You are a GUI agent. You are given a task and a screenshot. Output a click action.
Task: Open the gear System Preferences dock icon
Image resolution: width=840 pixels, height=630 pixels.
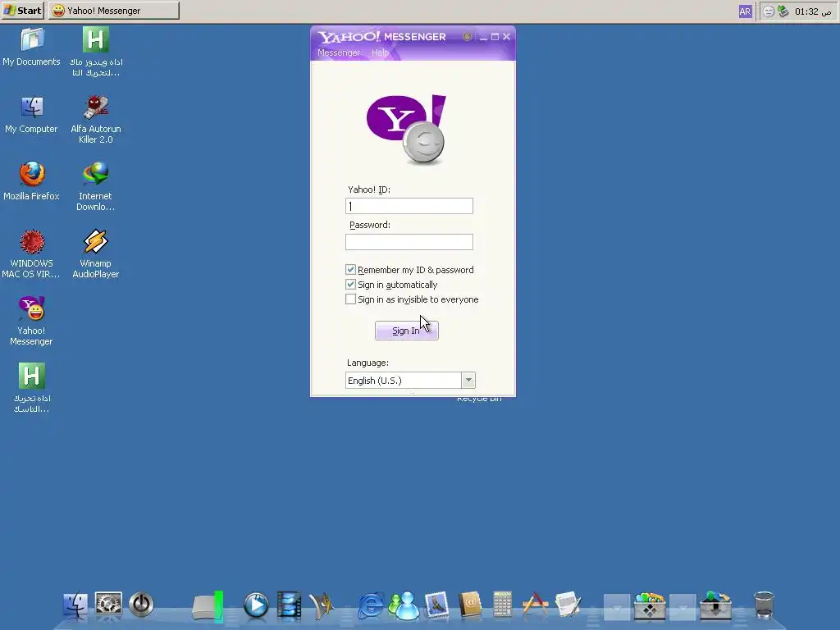(109, 605)
